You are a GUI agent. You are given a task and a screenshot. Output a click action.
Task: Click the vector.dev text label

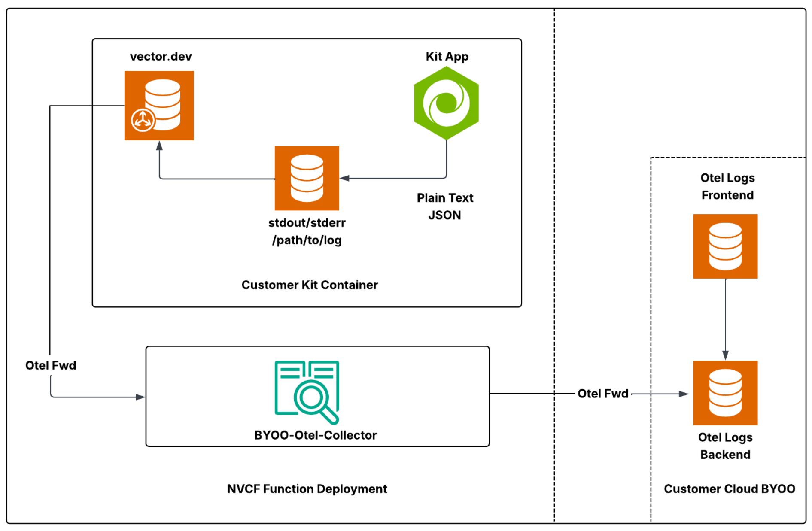click(161, 56)
